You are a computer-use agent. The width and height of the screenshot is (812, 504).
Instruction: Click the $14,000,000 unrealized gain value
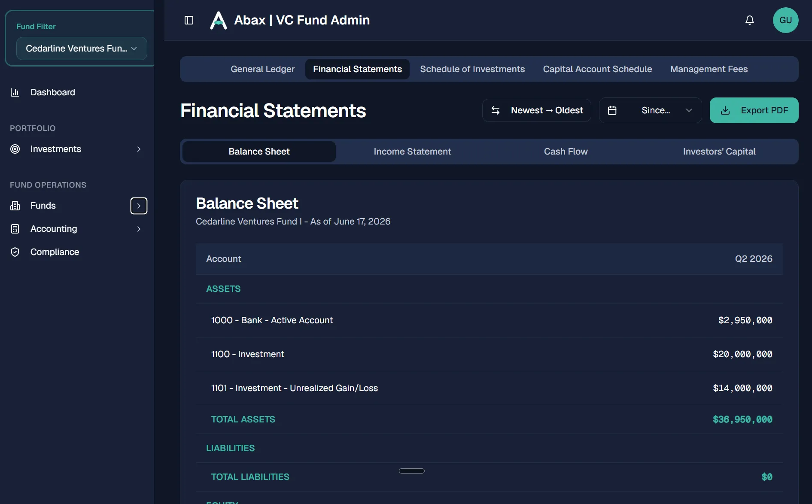pos(742,388)
